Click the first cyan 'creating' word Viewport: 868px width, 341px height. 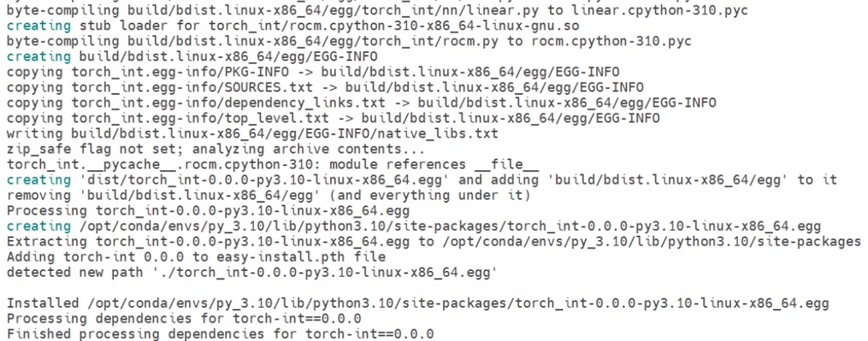pos(38,26)
